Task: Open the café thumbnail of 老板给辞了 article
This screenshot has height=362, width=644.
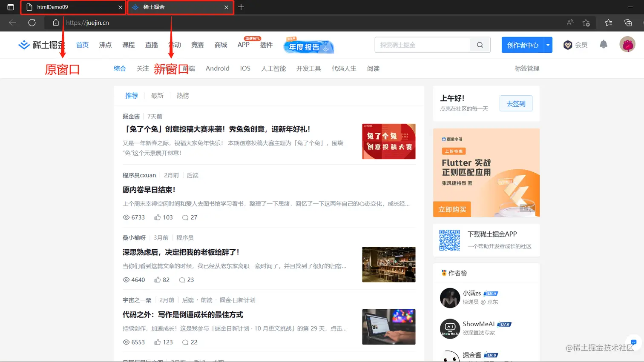Action: [x=389, y=264]
